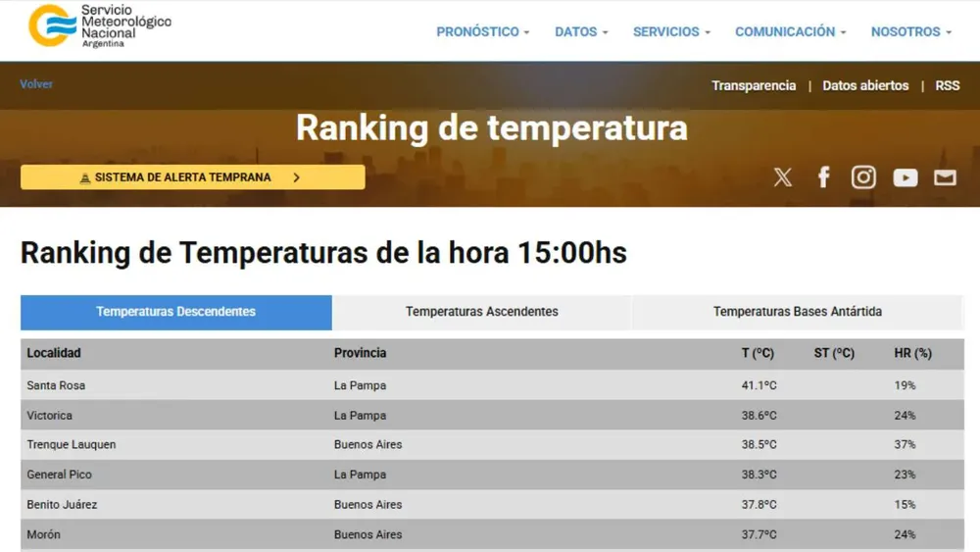Image resolution: width=980 pixels, height=552 pixels.
Task: Click the Localidad column header
Action: click(x=54, y=353)
